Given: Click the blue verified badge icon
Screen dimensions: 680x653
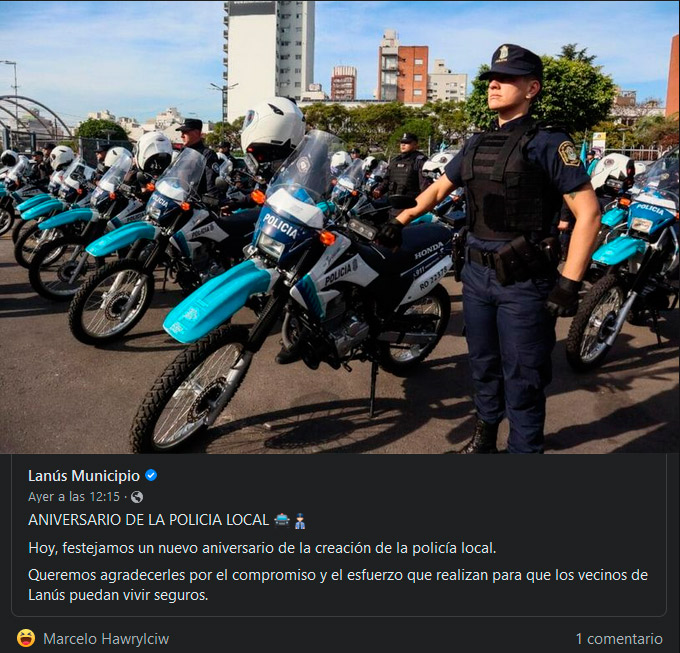Looking at the screenshot, I should [x=151, y=476].
